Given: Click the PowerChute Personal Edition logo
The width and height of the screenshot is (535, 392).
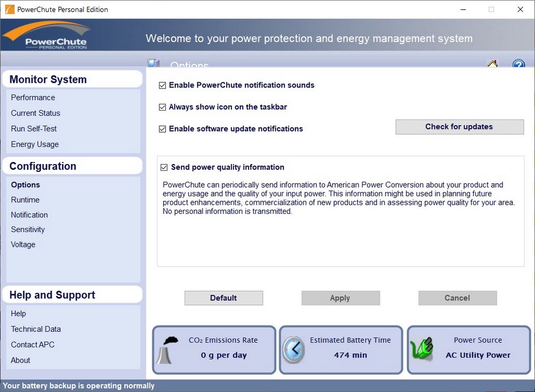Looking at the screenshot, I should pyautogui.click(x=47, y=36).
